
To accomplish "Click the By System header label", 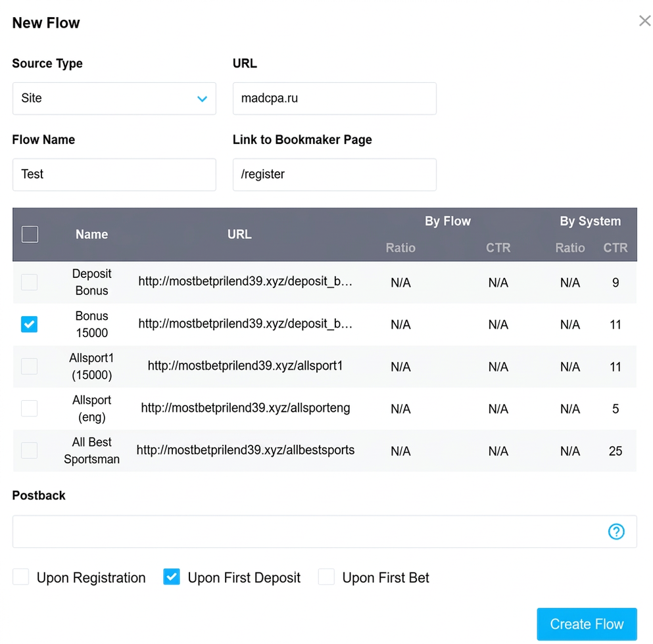I will 590,221.
